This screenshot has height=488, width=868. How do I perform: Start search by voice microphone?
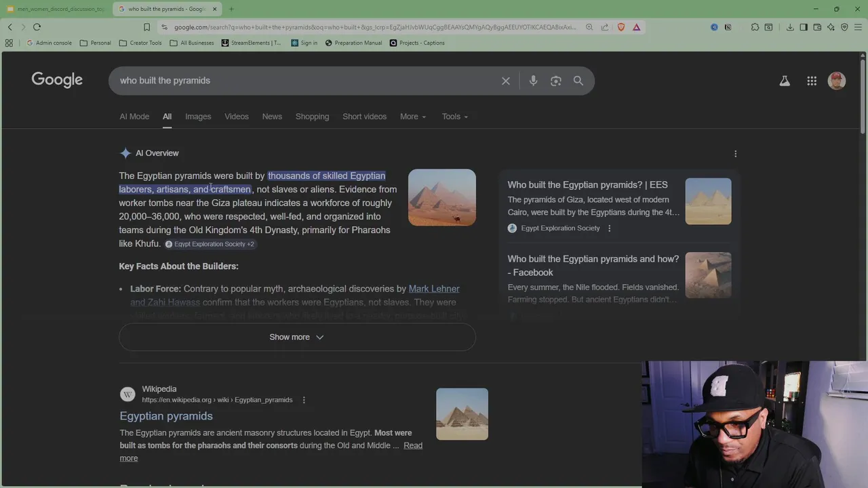pos(534,81)
